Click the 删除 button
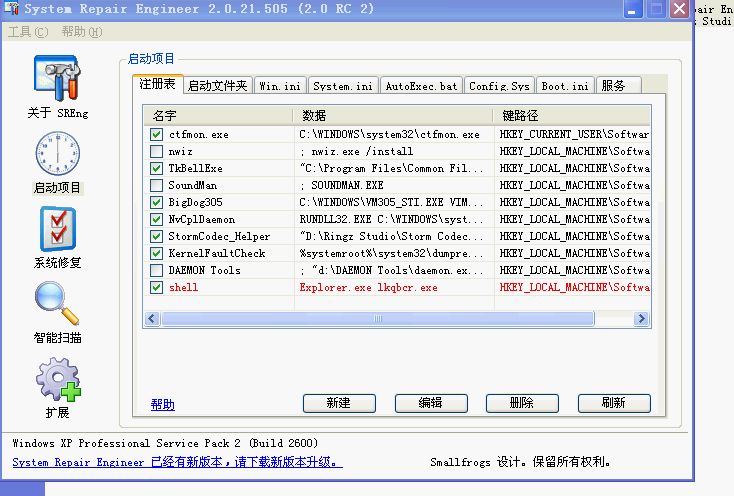This screenshot has height=496, width=734. click(x=522, y=403)
